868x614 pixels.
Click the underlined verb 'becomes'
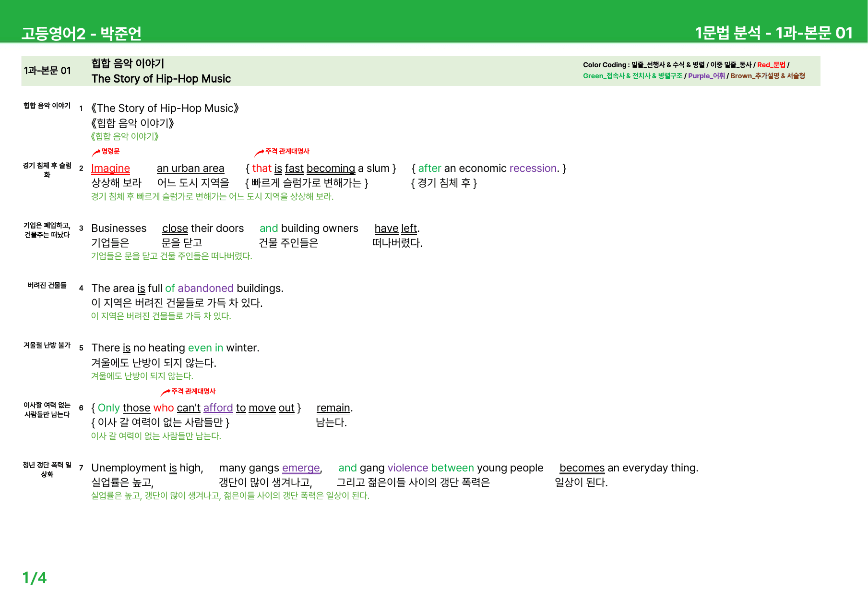[582, 468]
